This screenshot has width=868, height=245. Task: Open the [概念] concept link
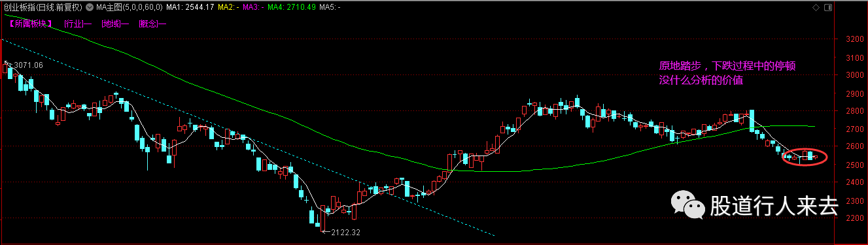coord(153,24)
